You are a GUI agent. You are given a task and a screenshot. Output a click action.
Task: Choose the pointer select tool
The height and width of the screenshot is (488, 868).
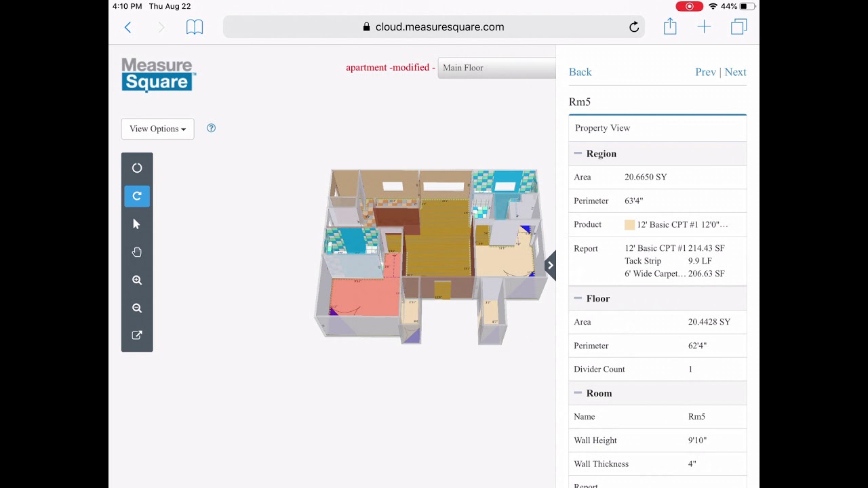pyautogui.click(x=137, y=224)
